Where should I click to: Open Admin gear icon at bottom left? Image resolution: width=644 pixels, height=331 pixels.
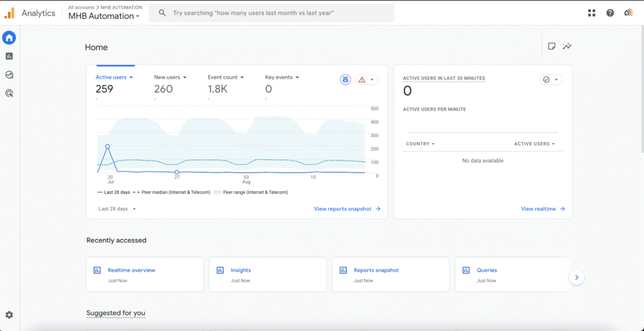point(9,315)
